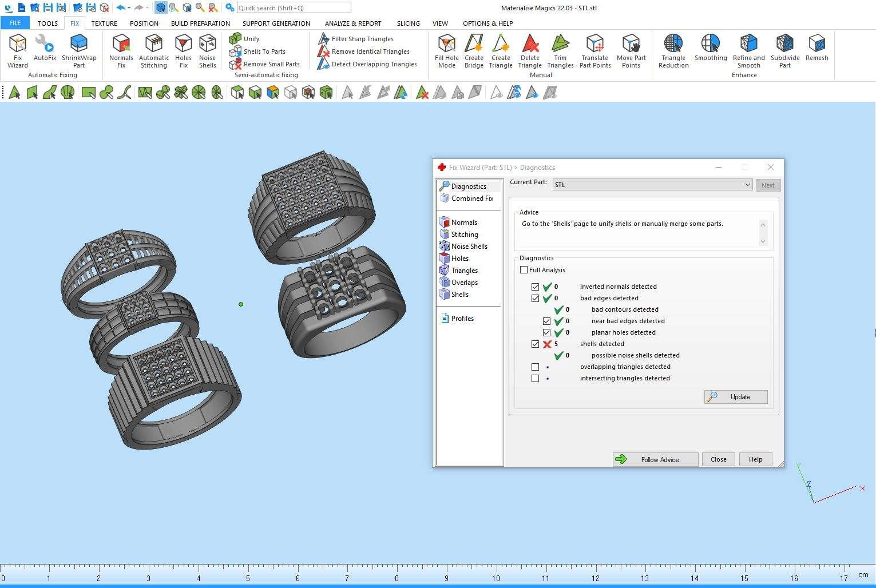Select the Delete Triangle tool
The width and height of the screenshot is (876, 588).
coord(530,50)
